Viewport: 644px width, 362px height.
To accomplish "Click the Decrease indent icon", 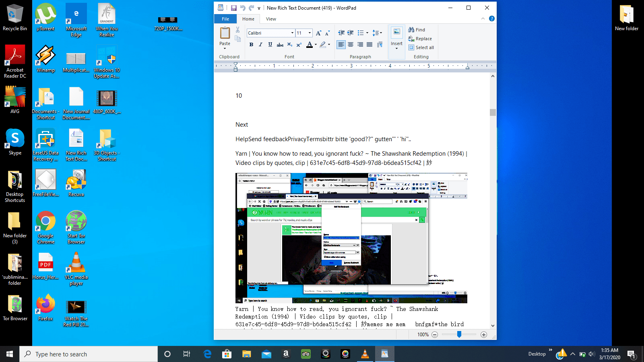I will point(341,33).
